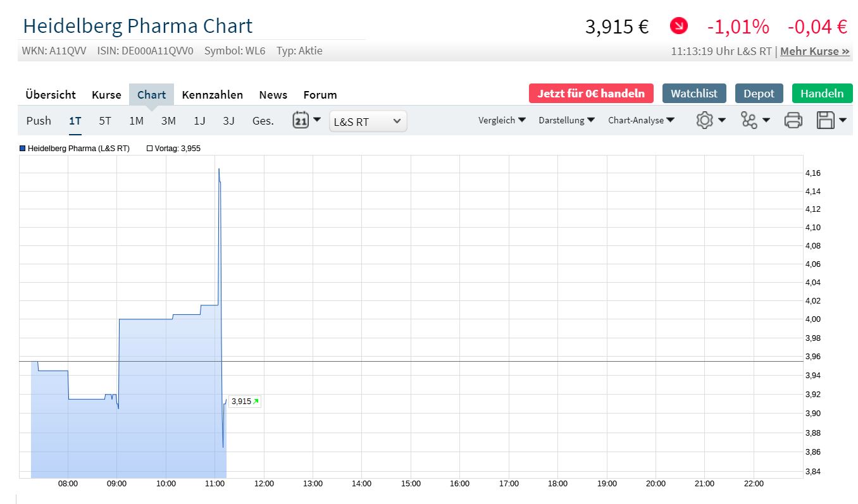This screenshot has height=504, width=858.
Task: Click the blue Heidelberg Pharma legend swatch
Action: pyautogui.click(x=23, y=149)
